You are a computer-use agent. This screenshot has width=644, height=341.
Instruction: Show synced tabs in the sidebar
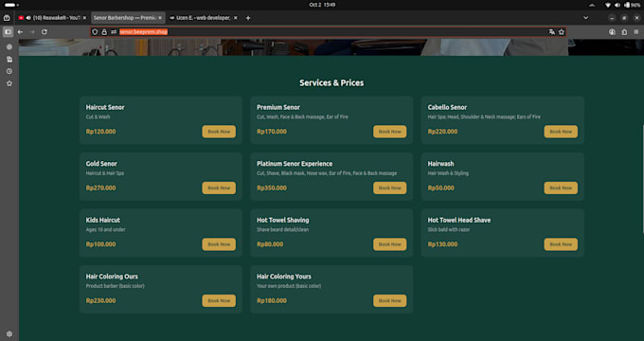(9, 60)
